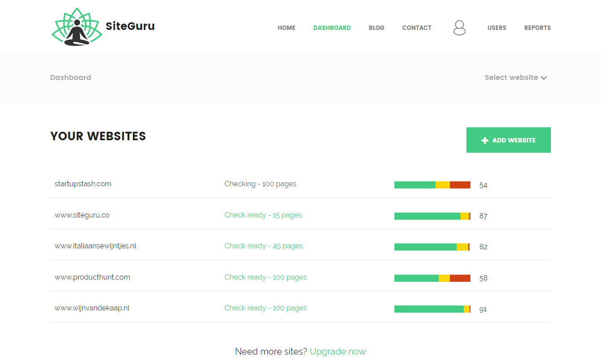Click the ADD WEBSITE button

tap(508, 140)
